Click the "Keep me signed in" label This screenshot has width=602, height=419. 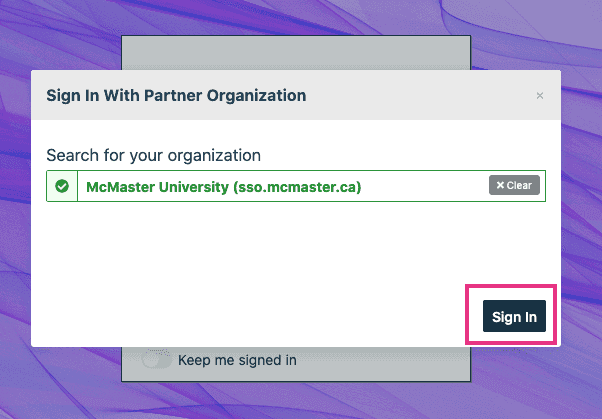point(237,360)
